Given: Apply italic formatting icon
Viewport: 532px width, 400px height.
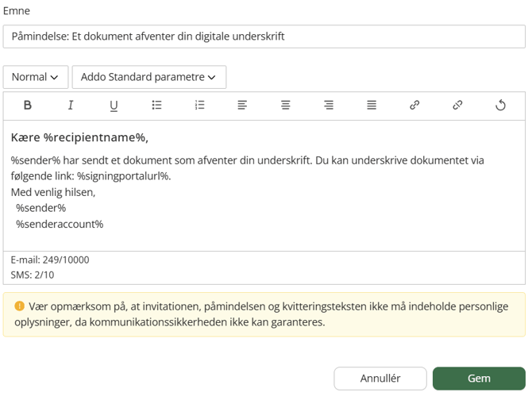Looking at the screenshot, I should point(71,106).
